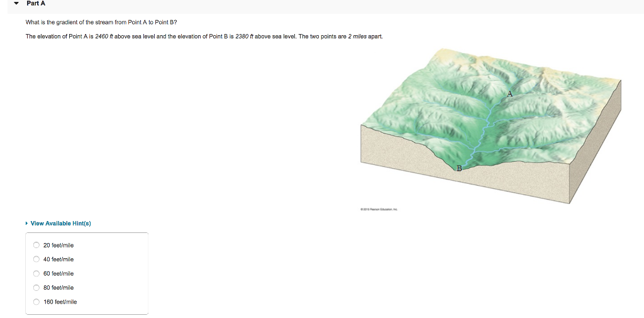Choose the 60 feet/mile answer

36,273
